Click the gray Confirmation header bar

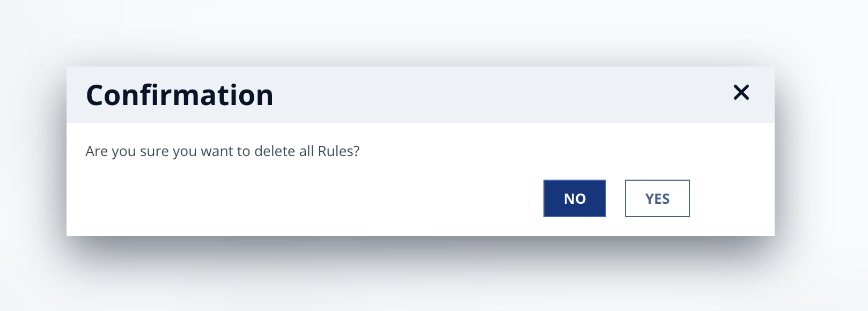point(421,95)
